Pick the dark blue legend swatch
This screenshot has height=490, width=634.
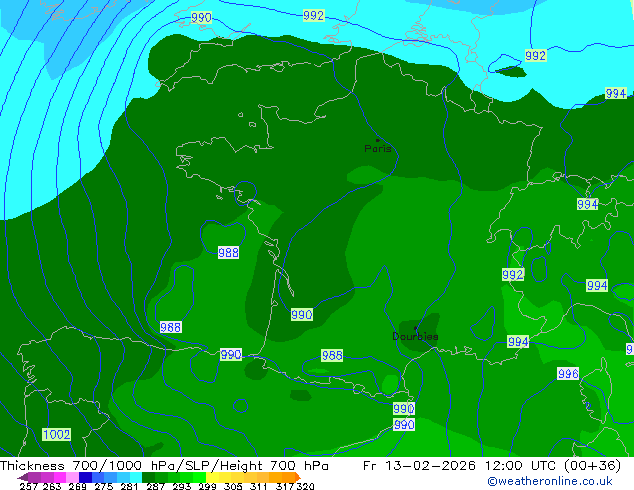(x=85, y=477)
